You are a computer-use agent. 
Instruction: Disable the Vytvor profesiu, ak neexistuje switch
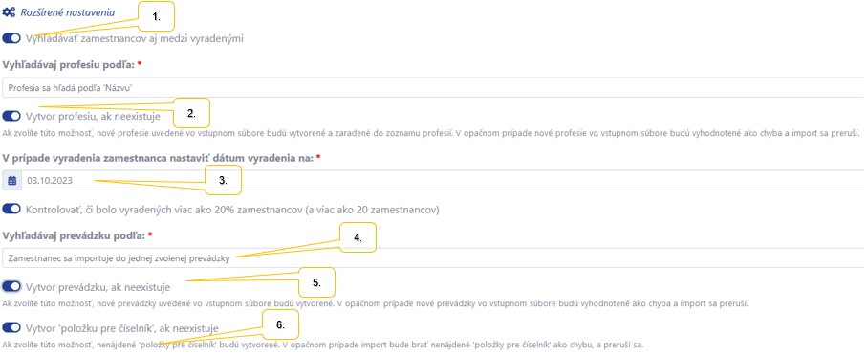11,117
